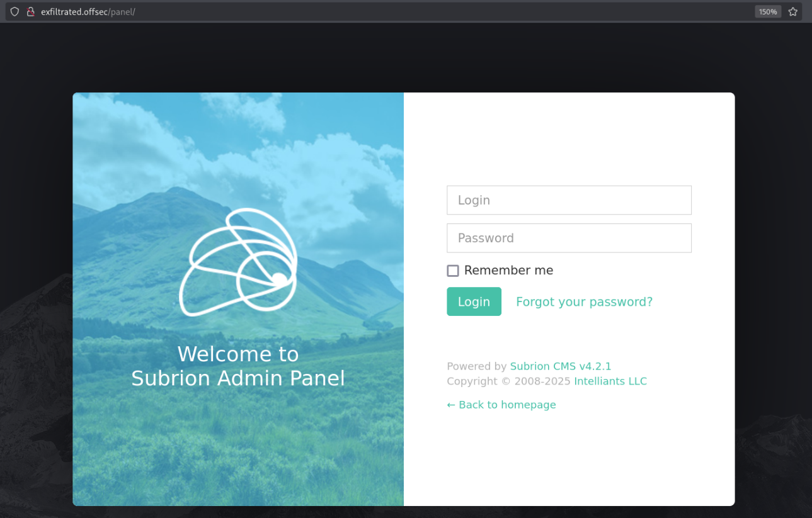Click the insecure connection padlock icon
Screen dimensions: 812x518
(x=30, y=11)
